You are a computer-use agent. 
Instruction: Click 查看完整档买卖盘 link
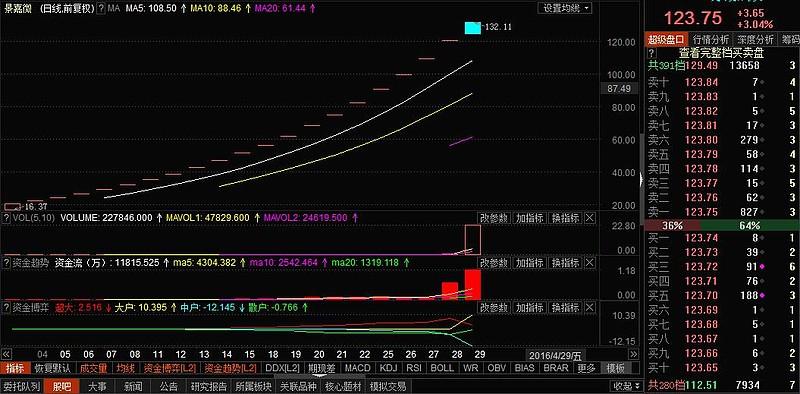(720, 53)
